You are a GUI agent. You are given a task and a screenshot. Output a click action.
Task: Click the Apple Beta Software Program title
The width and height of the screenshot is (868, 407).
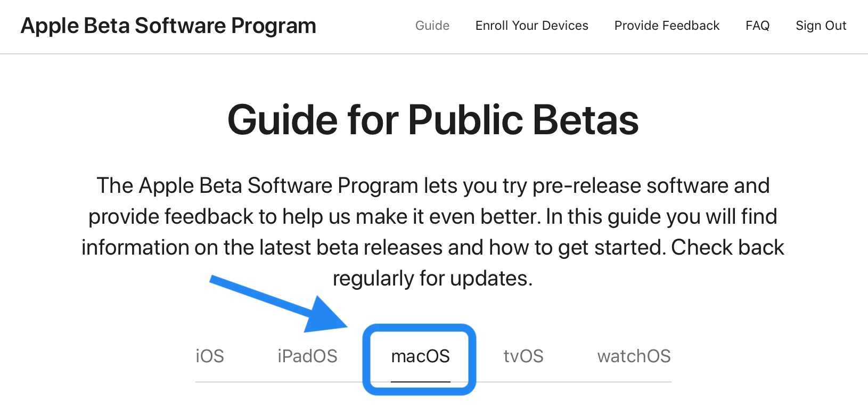click(168, 25)
